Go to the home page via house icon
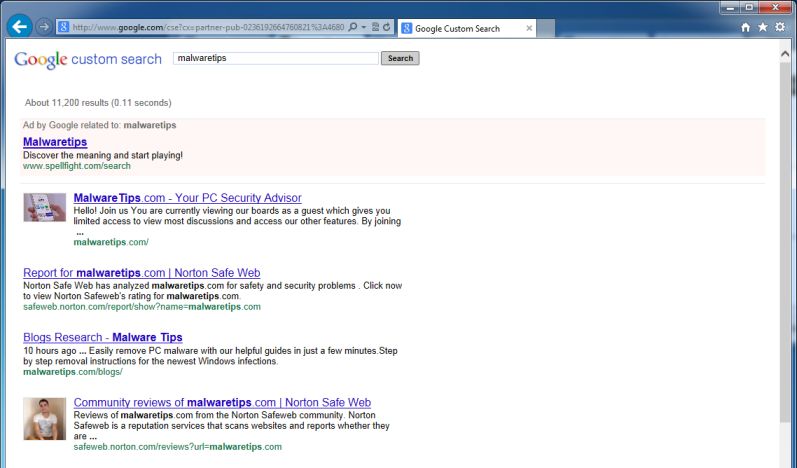This screenshot has width=797, height=468. pos(745,27)
